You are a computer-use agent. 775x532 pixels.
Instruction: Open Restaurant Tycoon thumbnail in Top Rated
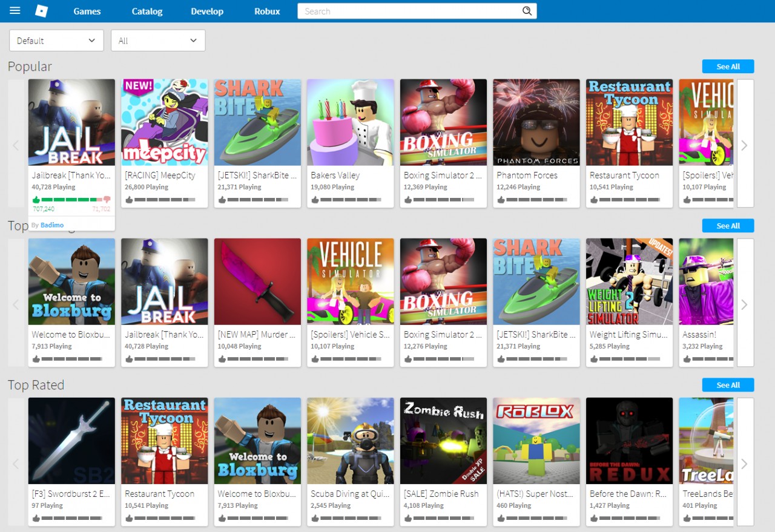click(x=165, y=441)
